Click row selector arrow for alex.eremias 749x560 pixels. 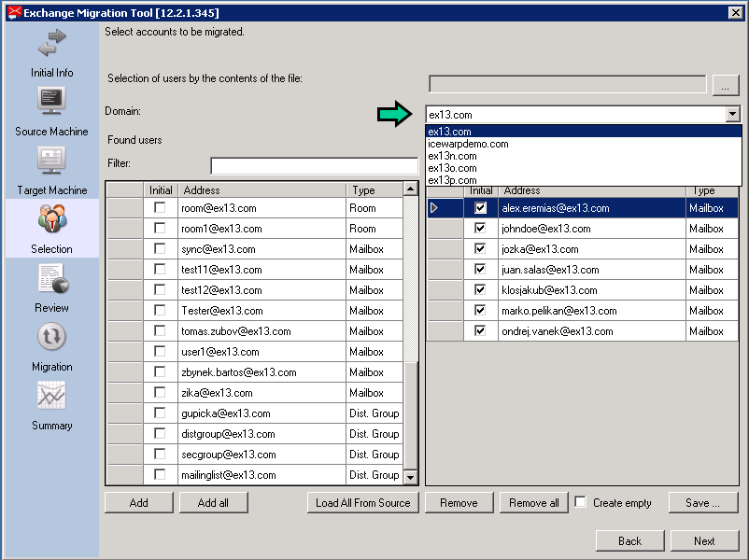coord(433,208)
